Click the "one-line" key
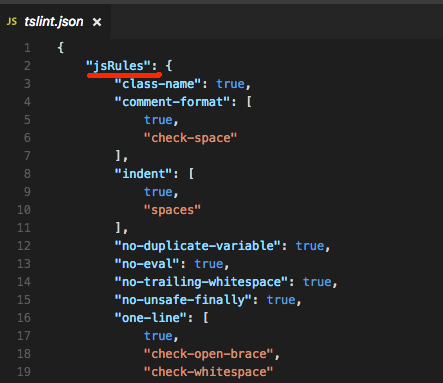 click(151, 318)
